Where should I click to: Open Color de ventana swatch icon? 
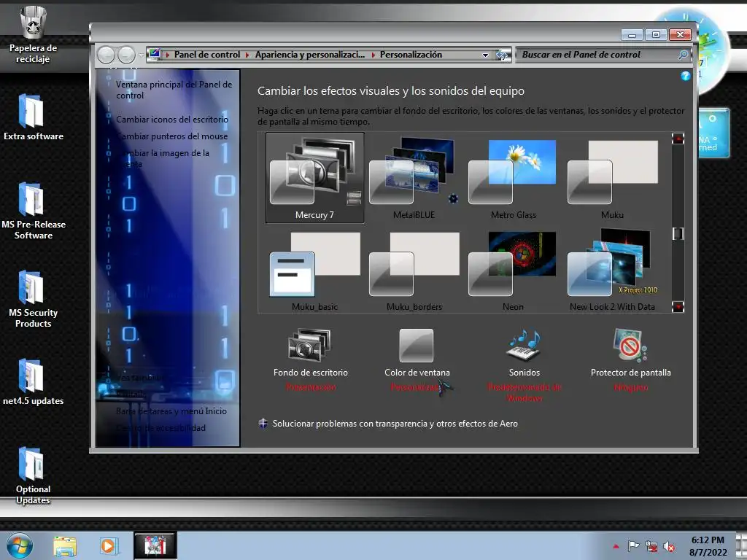point(417,345)
